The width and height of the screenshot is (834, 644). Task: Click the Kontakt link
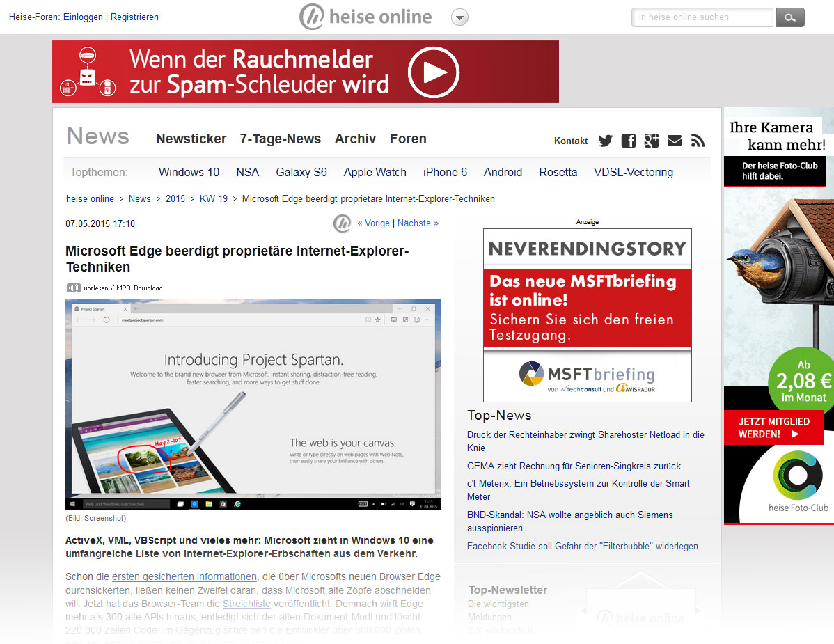pyautogui.click(x=571, y=141)
